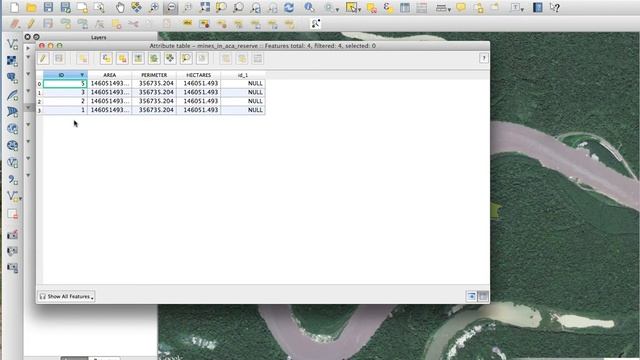
Task: Open text annotation dropdown arrow
Action: (x=522, y=9)
